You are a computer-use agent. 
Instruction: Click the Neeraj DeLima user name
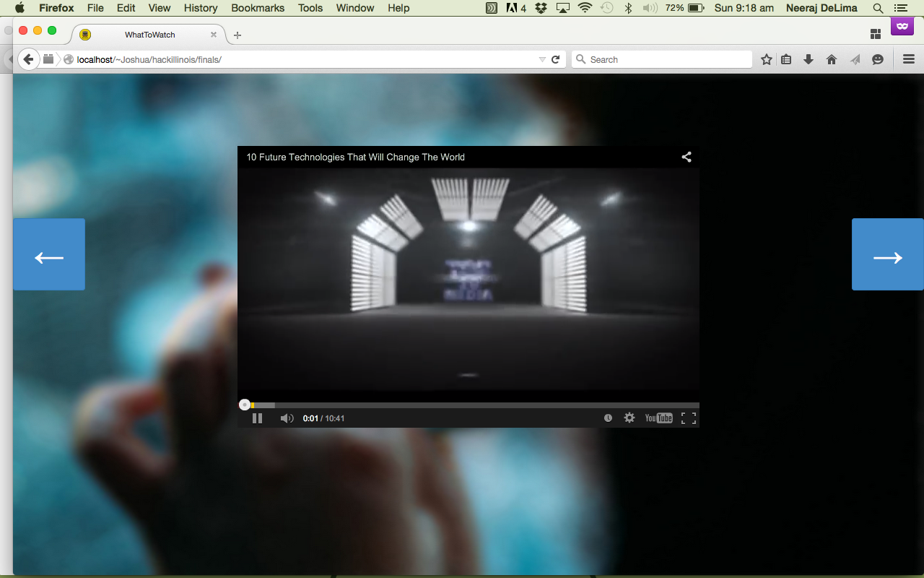tap(822, 8)
